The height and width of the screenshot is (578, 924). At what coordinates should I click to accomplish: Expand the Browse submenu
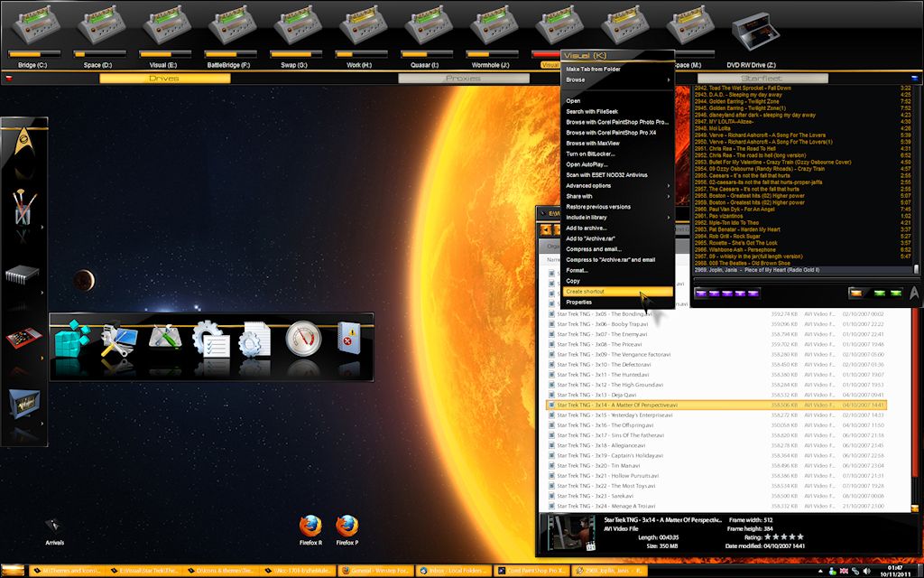tap(617, 79)
